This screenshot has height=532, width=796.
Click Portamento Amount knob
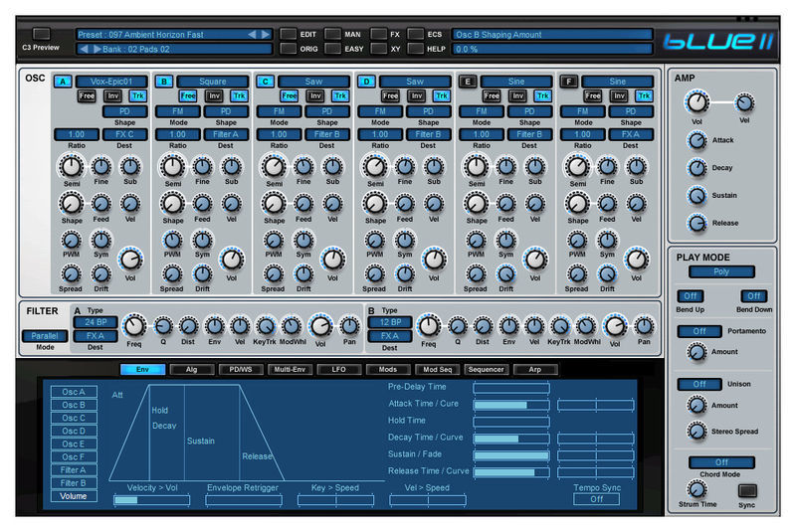click(697, 351)
